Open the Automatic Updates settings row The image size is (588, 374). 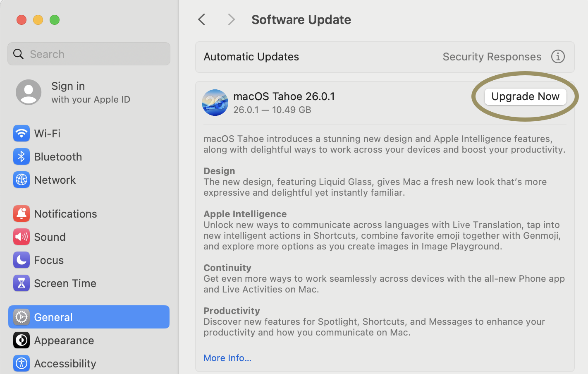click(x=251, y=57)
